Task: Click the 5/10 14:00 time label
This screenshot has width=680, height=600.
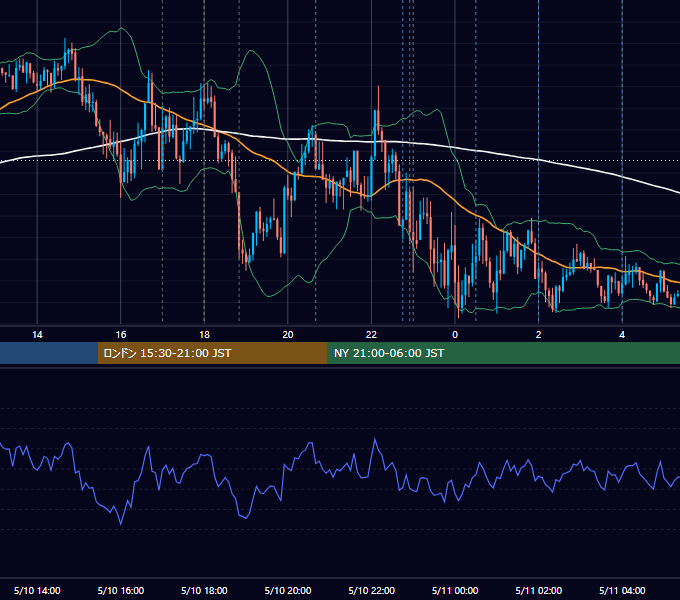Action: coord(37,590)
